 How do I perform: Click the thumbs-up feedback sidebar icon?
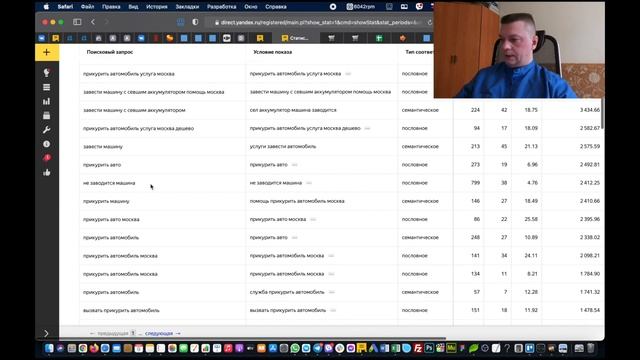pos(47,173)
